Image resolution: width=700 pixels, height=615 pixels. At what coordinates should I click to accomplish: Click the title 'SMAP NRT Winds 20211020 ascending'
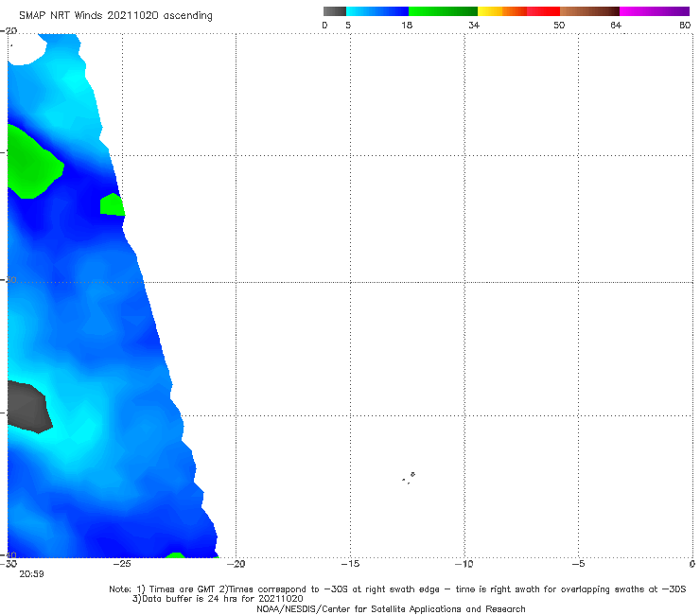click(x=115, y=16)
